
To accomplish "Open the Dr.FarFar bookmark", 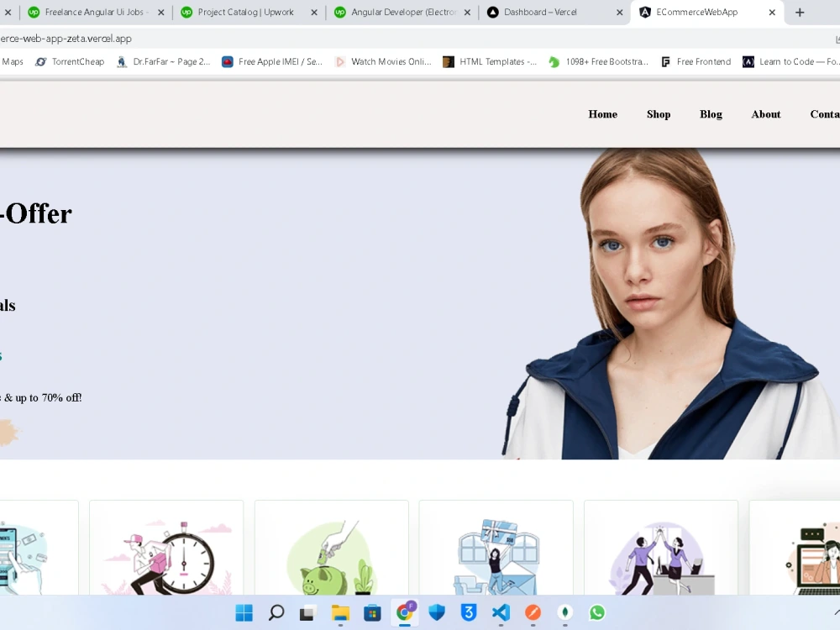I will 164,61.
